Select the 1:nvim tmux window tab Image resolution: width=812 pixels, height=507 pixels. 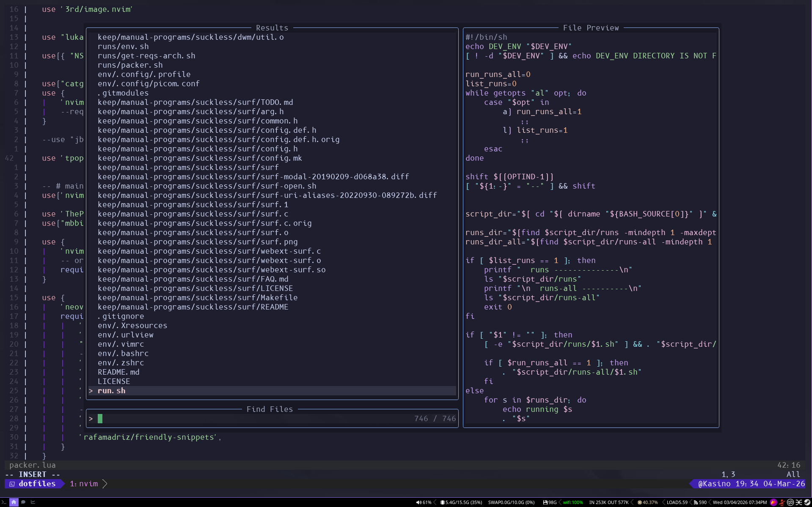pyautogui.click(x=84, y=484)
